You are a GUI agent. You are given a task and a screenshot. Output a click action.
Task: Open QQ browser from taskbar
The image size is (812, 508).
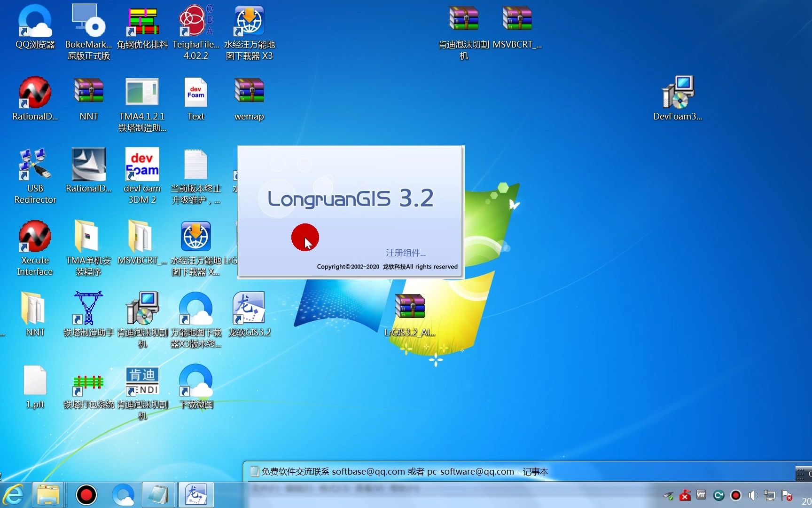(123, 495)
